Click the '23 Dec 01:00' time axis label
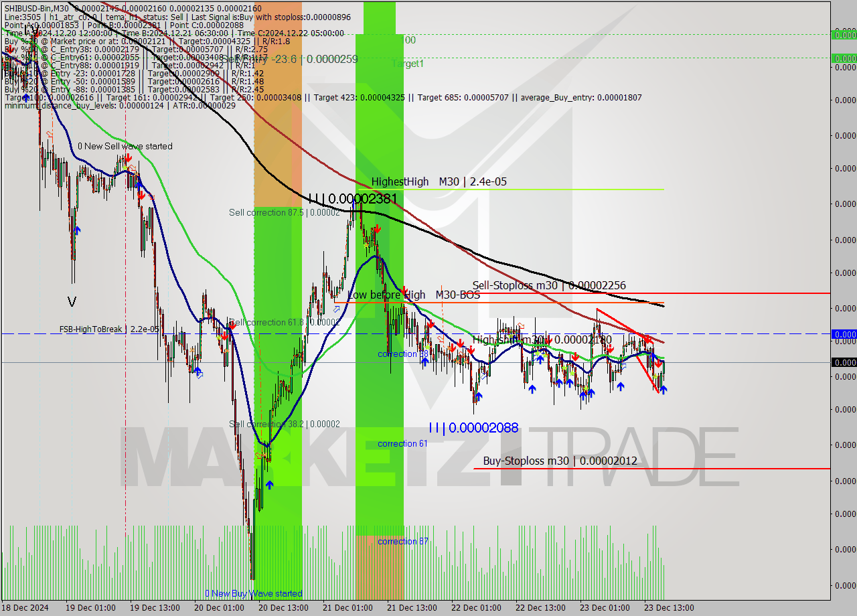This screenshot has height=616, width=857. point(605,608)
